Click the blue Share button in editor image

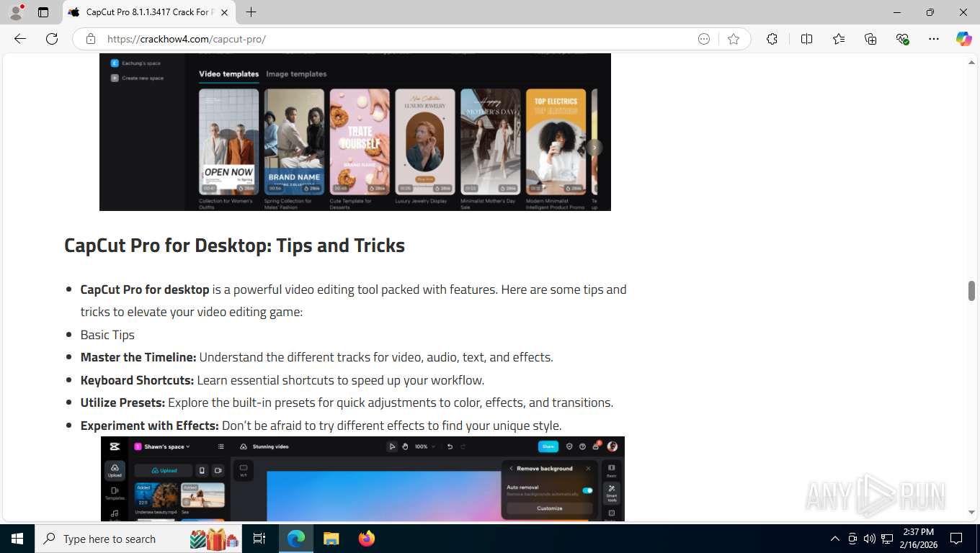click(548, 446)
